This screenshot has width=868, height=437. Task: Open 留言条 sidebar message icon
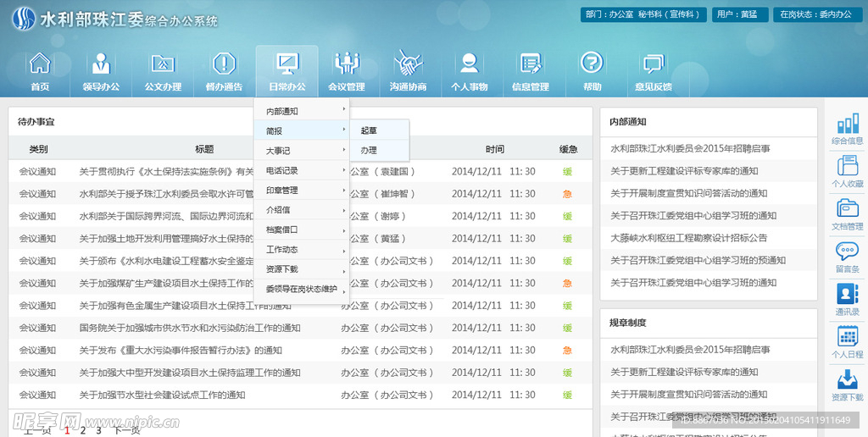(x=848, y=252)
